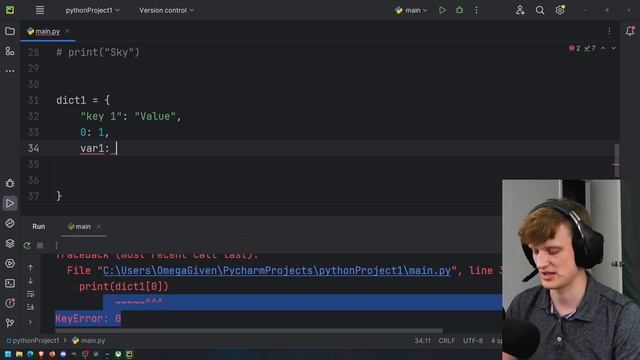Open PyCharm from the taskbar
Image resolution: width=640 pixels, height=360 pixels.
(129, 354)
